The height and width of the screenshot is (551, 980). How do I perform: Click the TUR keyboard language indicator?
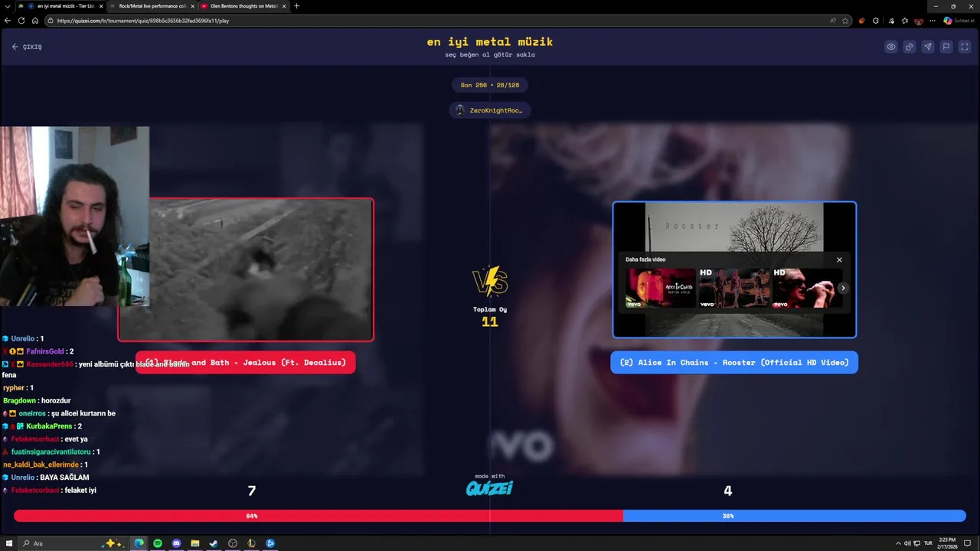(x=928, y=543)
